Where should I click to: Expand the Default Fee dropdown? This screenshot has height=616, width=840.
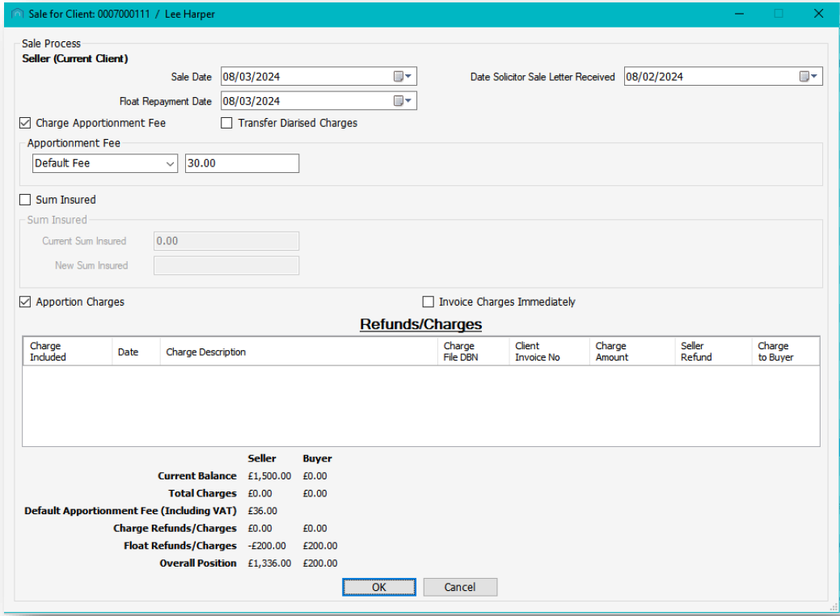[x=170, y=163]
